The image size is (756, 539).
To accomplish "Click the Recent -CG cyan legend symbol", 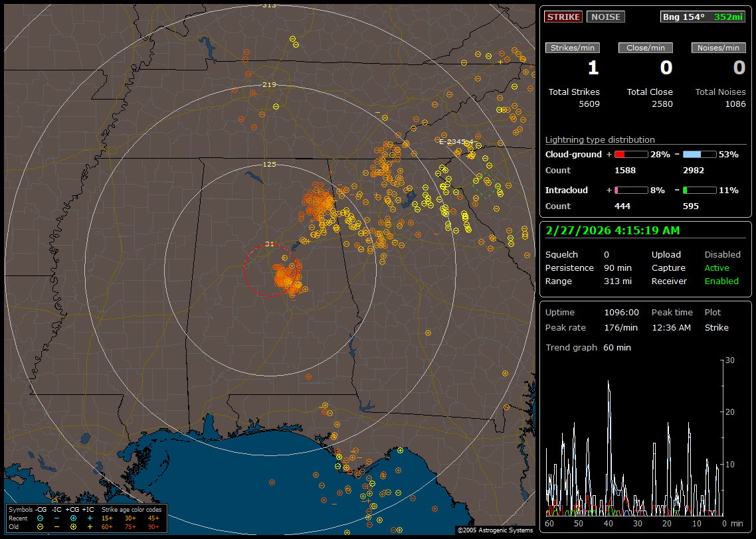I will pos(41,518).
